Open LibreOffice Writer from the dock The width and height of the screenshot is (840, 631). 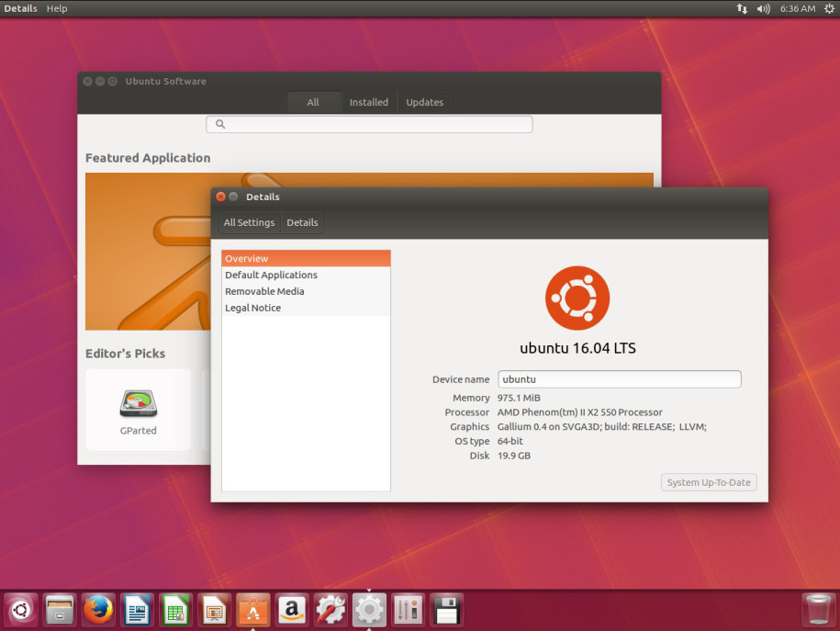(137, 610)
